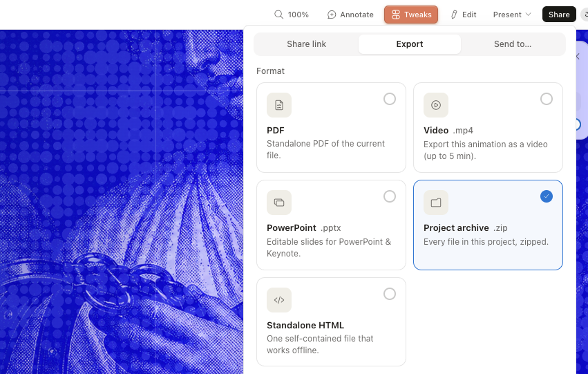Collapse the side panel chevron arrow
The width and height of the screenshot is (588, 374).
[x=578, y=56]
